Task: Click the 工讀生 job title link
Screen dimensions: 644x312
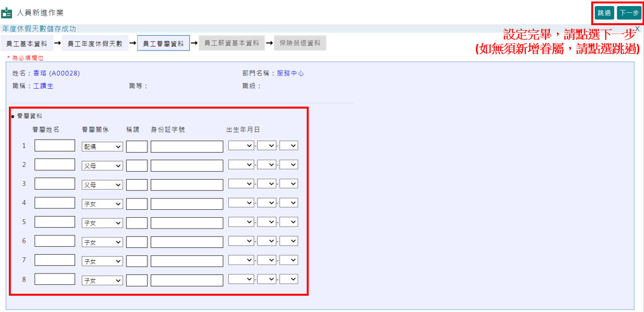Action: [43, 85]
